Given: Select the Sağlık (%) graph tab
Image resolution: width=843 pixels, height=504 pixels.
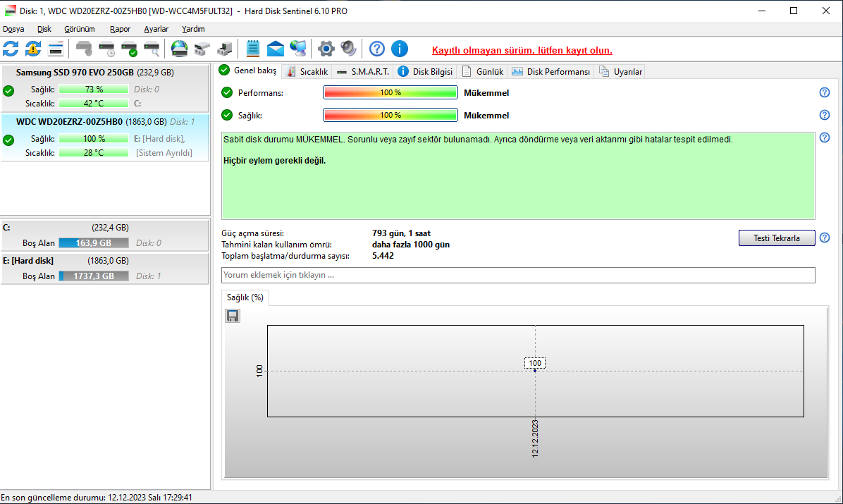Looking at the screenshot, I should (245, 297).
